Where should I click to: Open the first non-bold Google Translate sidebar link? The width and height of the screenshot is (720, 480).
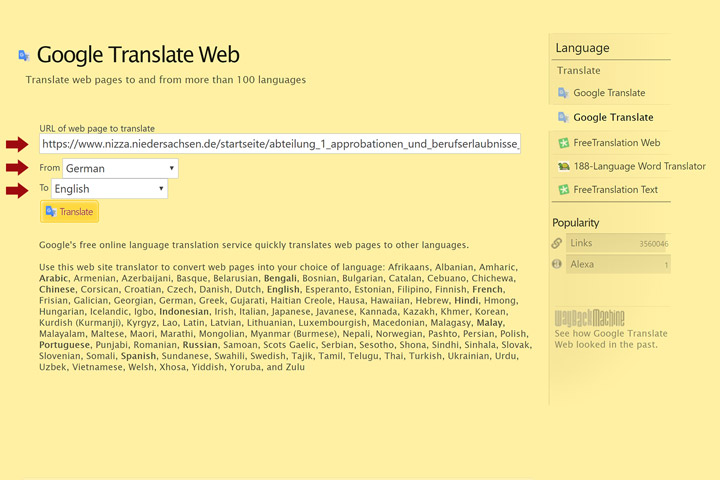coord(609,93)
